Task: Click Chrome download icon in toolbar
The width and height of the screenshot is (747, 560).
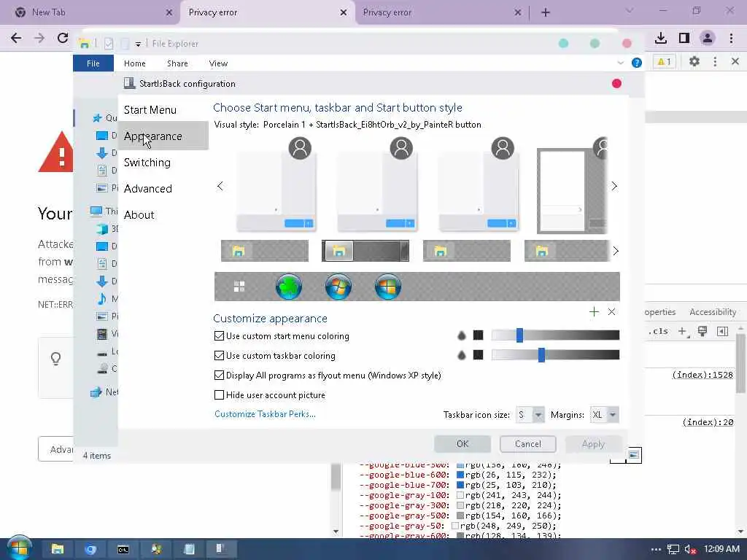Action: [661, 38]
